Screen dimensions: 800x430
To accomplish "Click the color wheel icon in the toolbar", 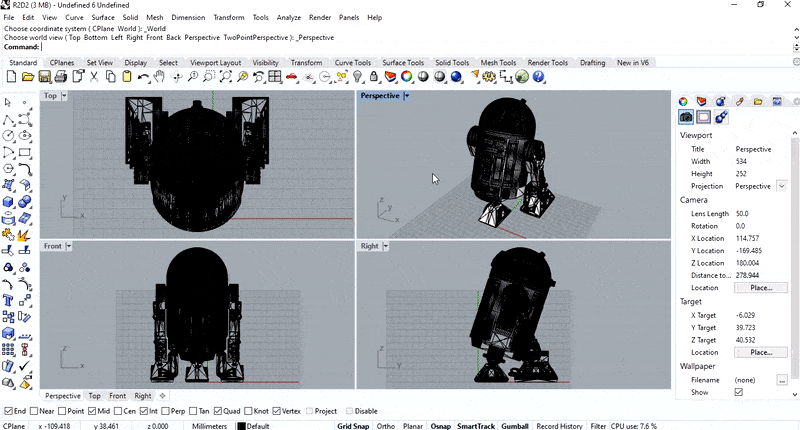I will (407, 77).
